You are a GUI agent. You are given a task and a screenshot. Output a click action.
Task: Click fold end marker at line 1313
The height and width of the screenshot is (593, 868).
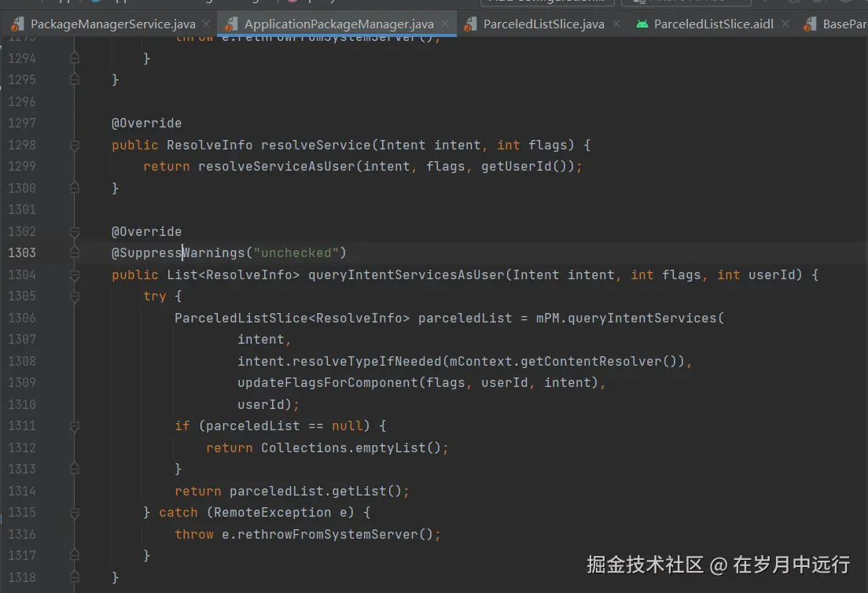75,469
